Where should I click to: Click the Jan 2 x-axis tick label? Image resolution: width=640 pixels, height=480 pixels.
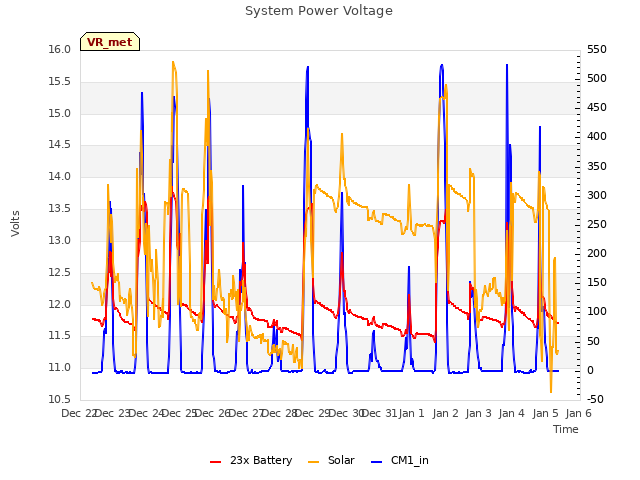(445, 413)
